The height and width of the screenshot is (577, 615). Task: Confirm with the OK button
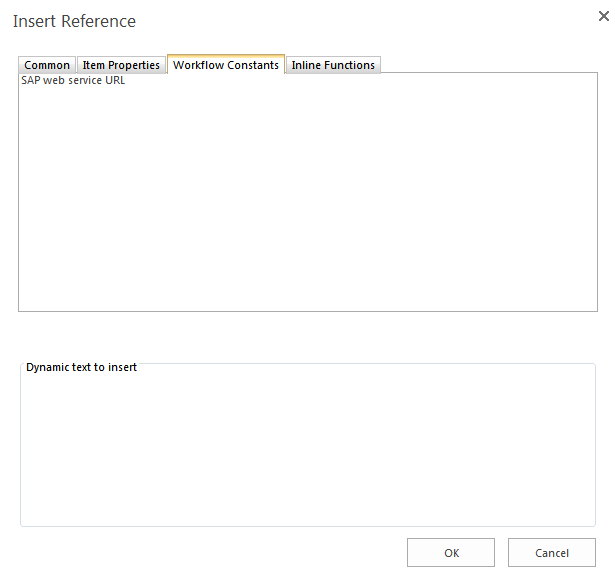pyautogui.click(x=451, y=553)
